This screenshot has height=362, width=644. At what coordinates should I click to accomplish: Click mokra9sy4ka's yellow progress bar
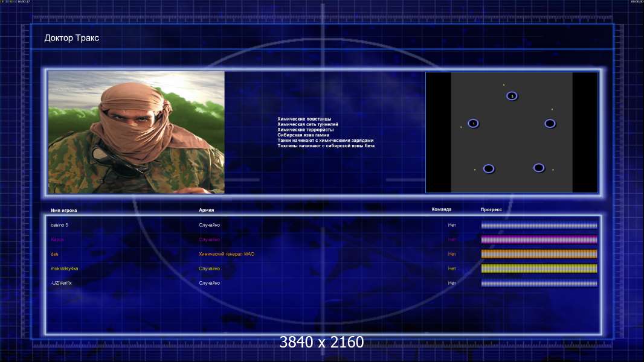[539, 268]
